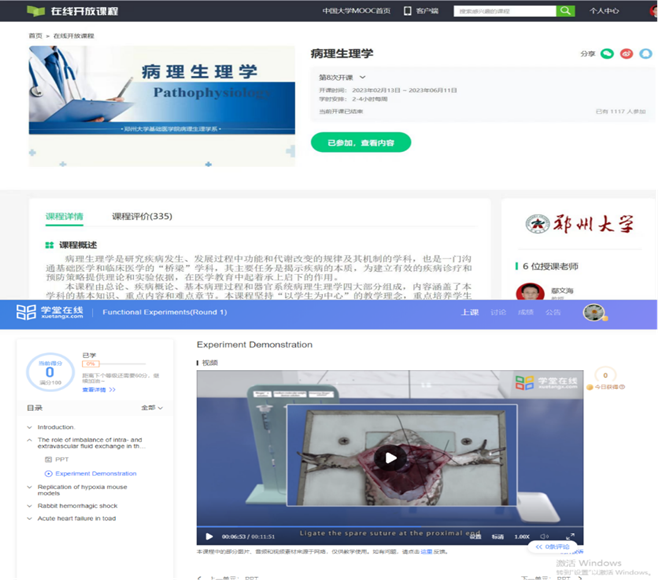The height and width of the screenshot is (580, 658).
Task: Open 讨论 tab in course navigation
Action: point(498,312)
